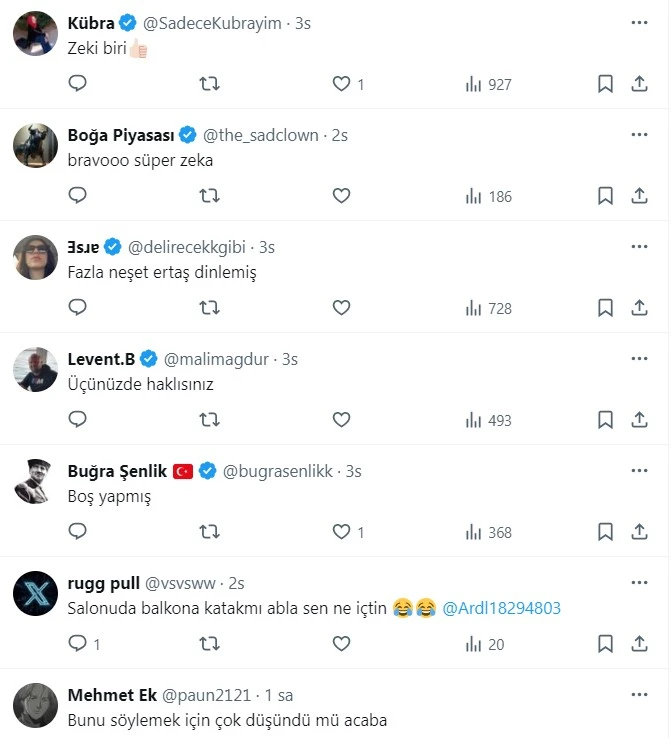The height and width of the screenshot is (738, 671).
Task: Click Boğa Piyasası's profile avatar
Action: pos(35,147)
